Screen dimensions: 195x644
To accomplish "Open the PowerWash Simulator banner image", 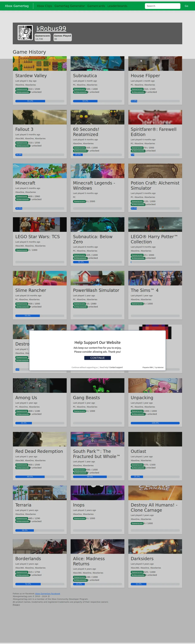I will (x=97, y=278).
